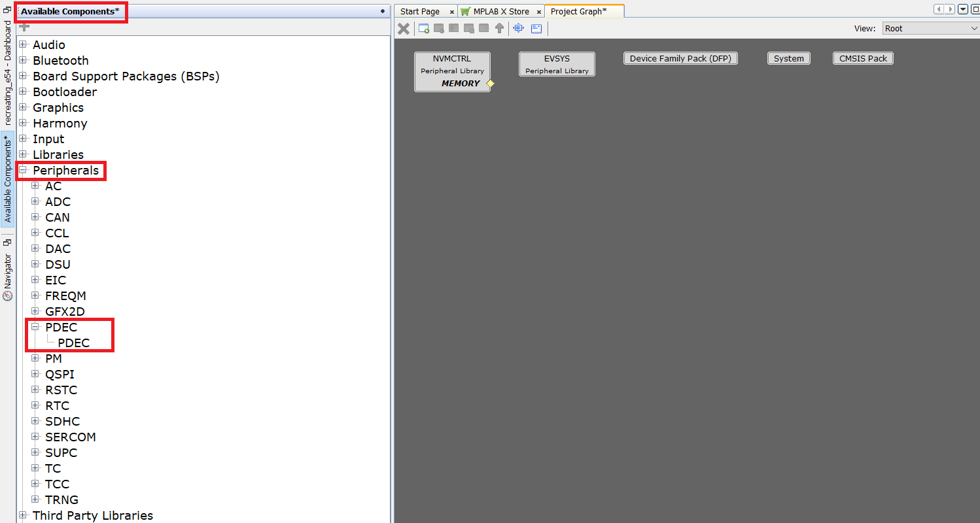The width and height of the screenshot is (980, 523).
Task: Open the View dropdown showing Root
Action: (931, 28)
